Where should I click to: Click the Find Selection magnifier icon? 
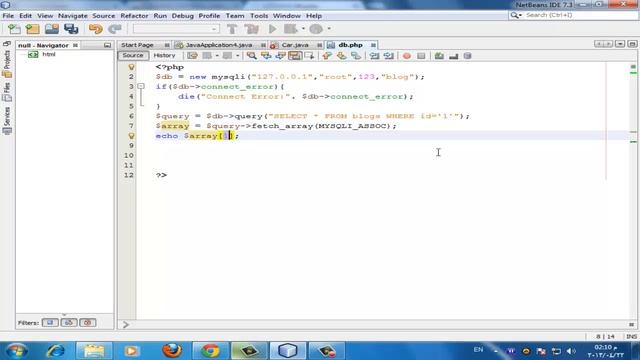coord(251,56)
